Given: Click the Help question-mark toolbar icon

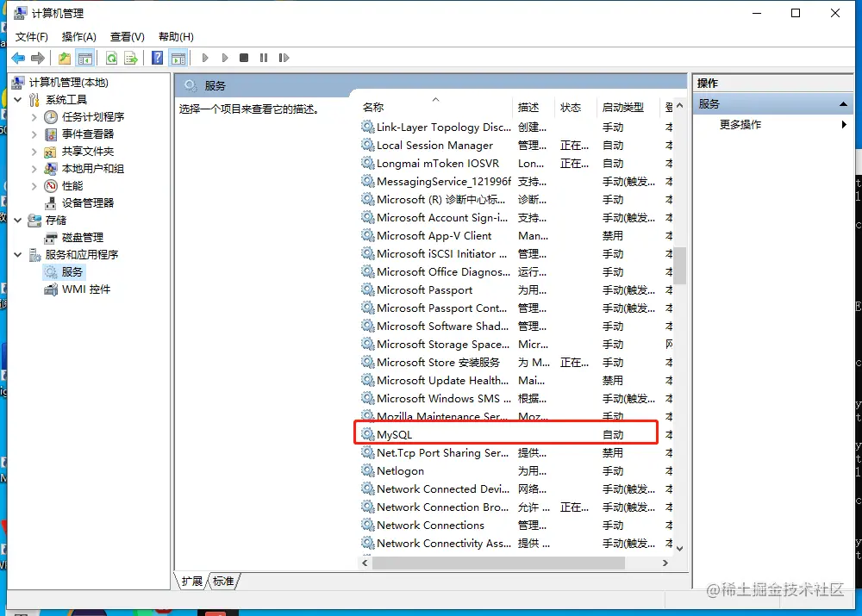Looking at the screenshot, I should 157,58.
